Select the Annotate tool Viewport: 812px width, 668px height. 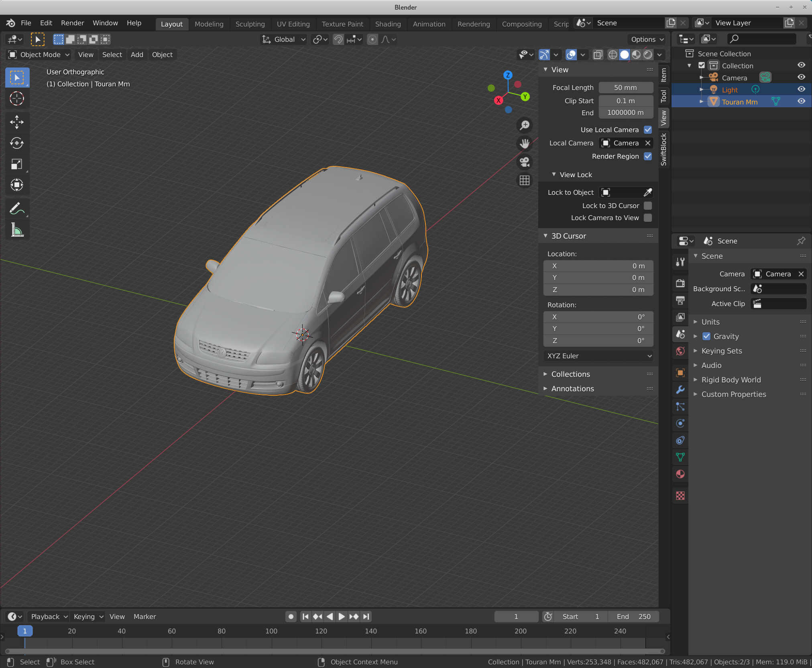[x=17, y=208]
